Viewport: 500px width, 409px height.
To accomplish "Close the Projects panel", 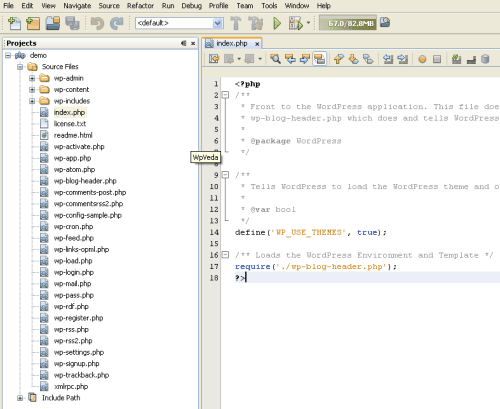I will [193, 43].
